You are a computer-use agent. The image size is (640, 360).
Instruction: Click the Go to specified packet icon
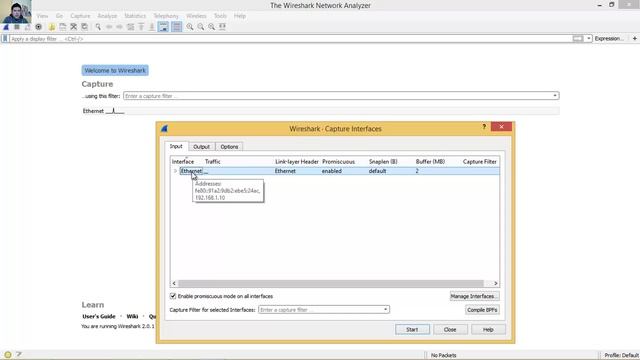click(130, 27)
